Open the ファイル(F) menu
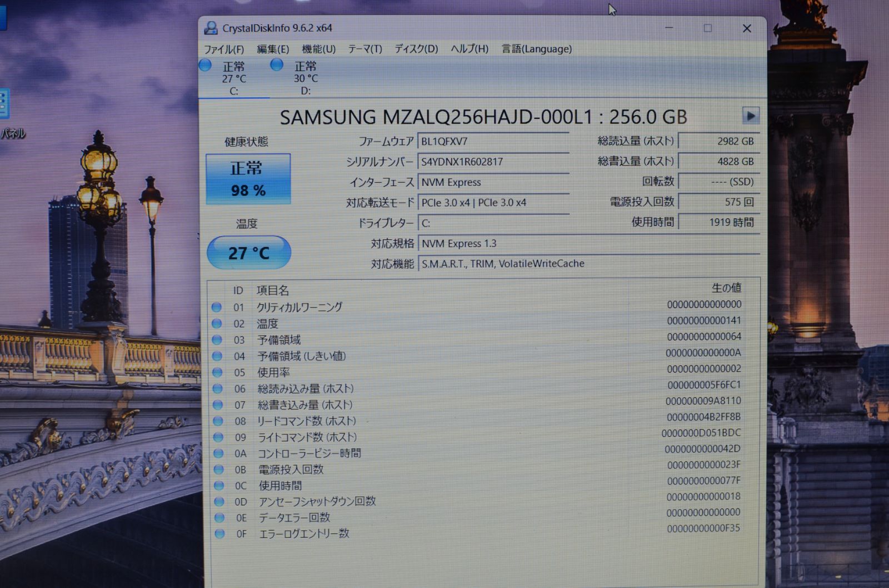This screenshot has height=588, width=889. click(x=223, y=49)
